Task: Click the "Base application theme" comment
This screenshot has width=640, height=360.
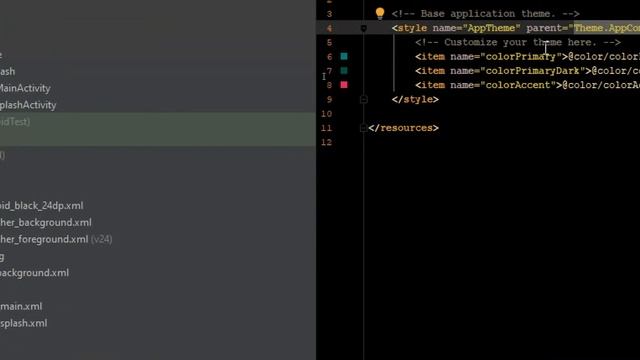Action: point(486,14)
